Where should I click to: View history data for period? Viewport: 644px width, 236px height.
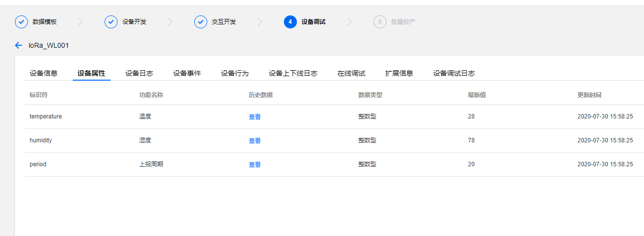pos(255,165)
